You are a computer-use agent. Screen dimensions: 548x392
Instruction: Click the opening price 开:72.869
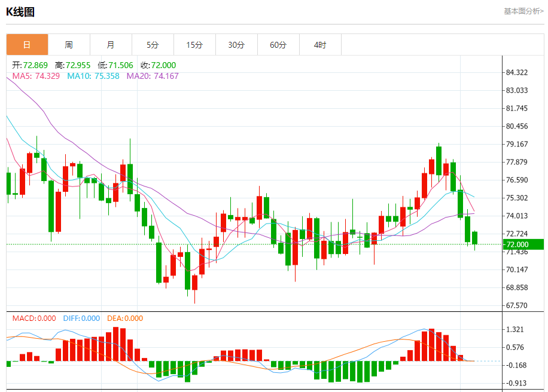pos(30,65)
